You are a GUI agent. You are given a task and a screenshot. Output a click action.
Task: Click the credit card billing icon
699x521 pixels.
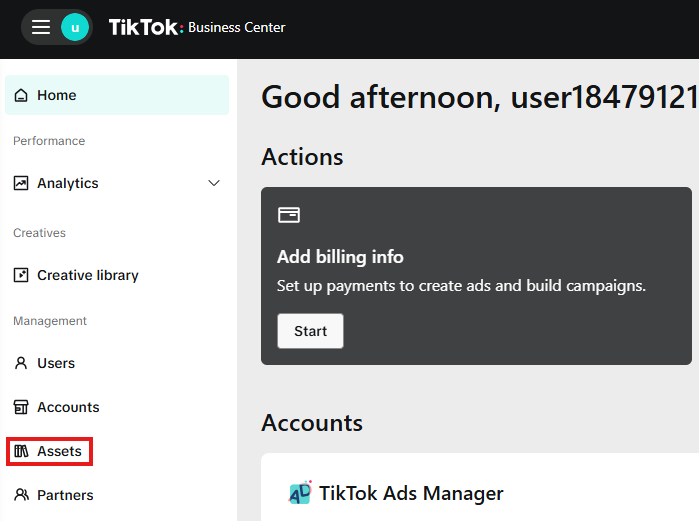(289, 215)
